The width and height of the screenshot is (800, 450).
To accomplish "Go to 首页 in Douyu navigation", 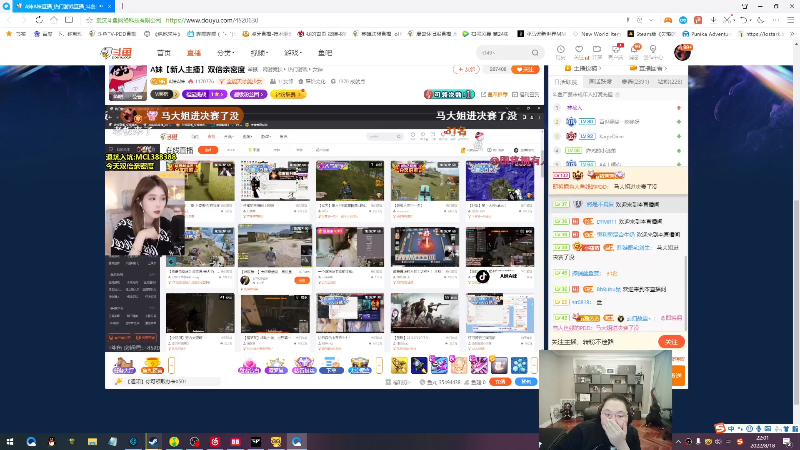I will tap(164, 53).
